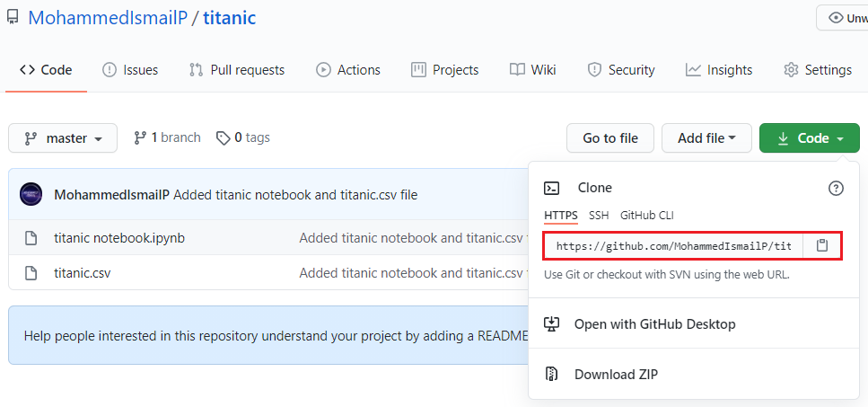Viewport: 868px width, 407px height.
Task: Click the help question mark icon
Action: click(x=836, y=188)
